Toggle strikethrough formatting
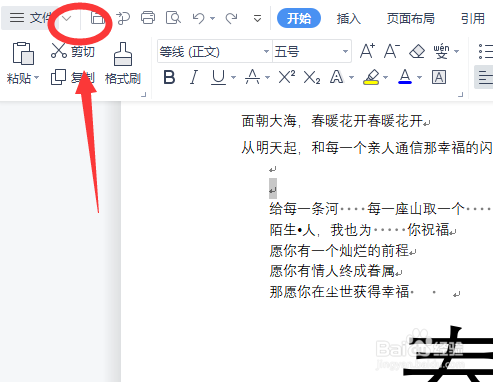This screenshot has height=382, width=493. [252, 77]
